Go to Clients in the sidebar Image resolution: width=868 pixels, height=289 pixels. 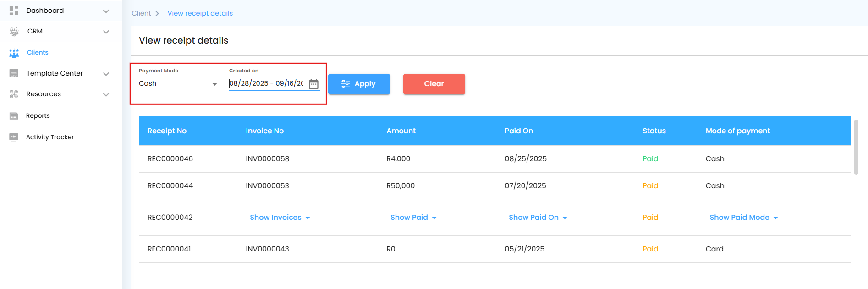(38, 52)
